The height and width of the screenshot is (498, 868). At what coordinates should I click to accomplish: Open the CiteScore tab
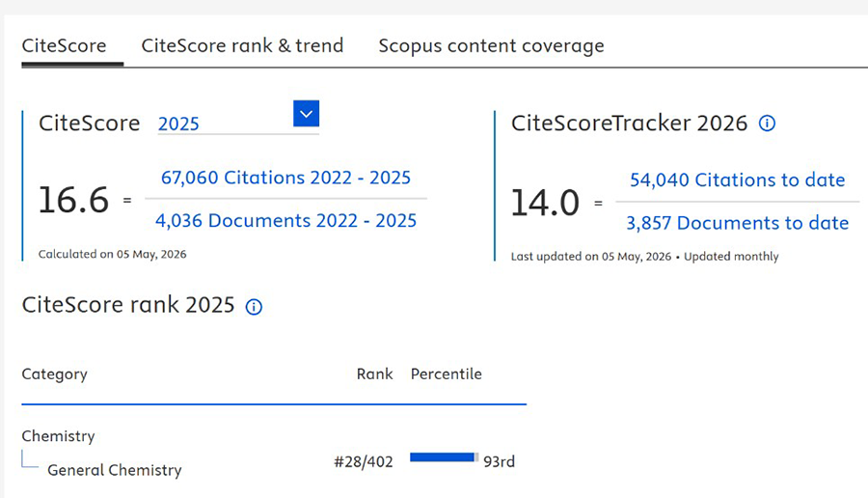coord(65,45)
